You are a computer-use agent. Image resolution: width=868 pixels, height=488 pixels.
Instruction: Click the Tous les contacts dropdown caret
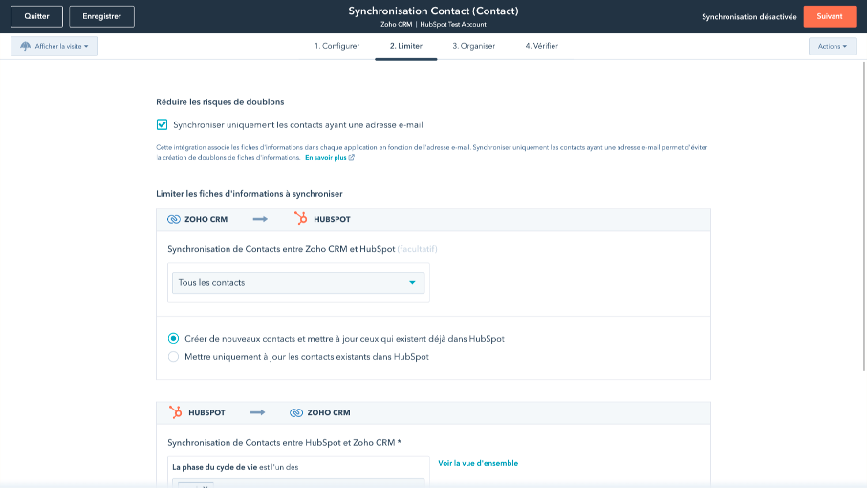[412, 283]
